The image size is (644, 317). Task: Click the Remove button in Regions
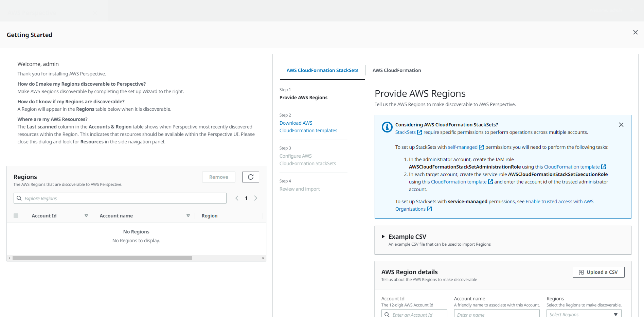tap(219, 177)
